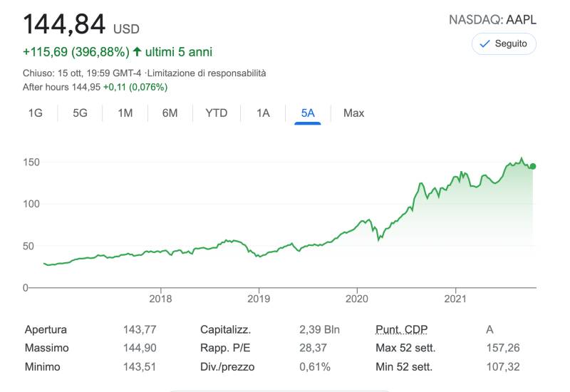Image resolution: width=570 pixels, height=392 pixels.
Task: Click the 2018 axis label
Action: [160, 299]
